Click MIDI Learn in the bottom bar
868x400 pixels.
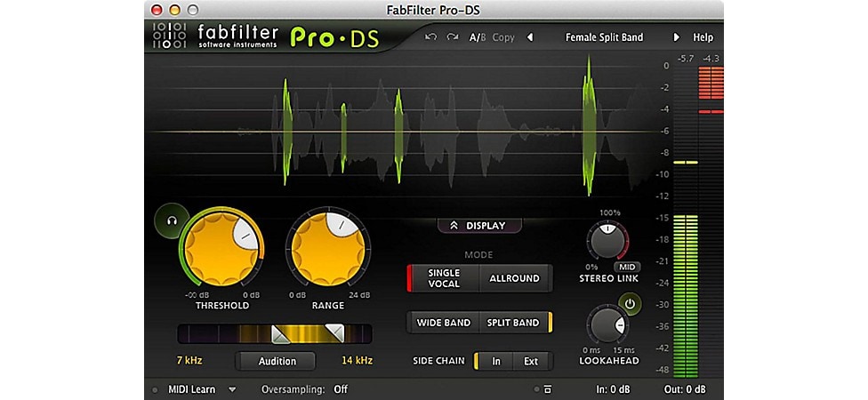191,389
